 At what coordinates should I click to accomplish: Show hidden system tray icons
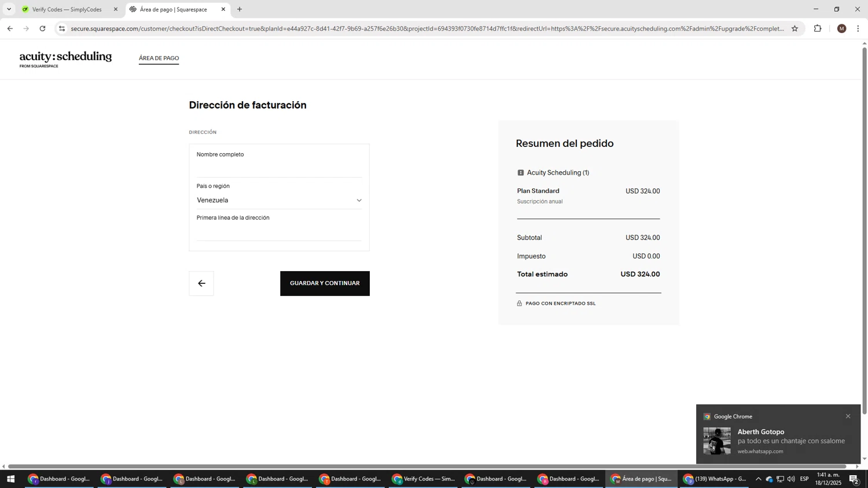click(758, 479)
